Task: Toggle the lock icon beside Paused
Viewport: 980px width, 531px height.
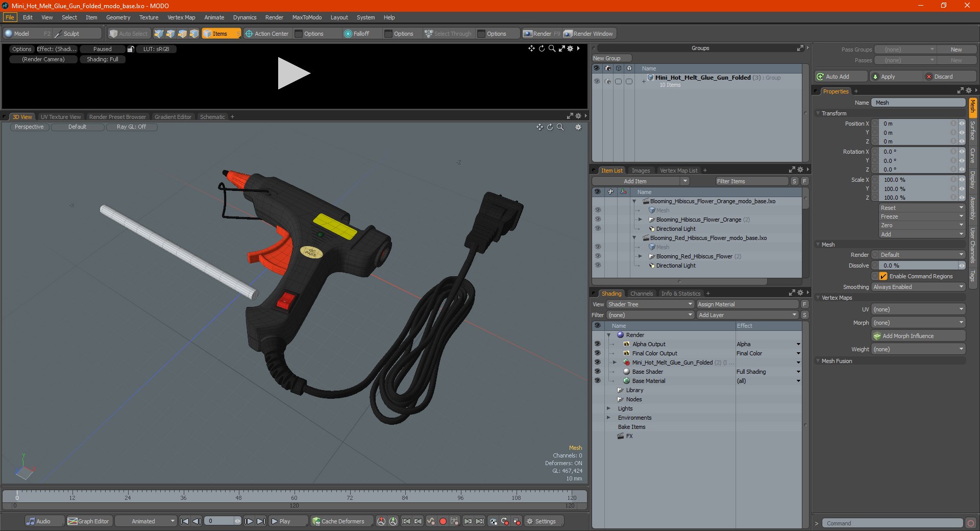Action: click(x=131, y=49)
